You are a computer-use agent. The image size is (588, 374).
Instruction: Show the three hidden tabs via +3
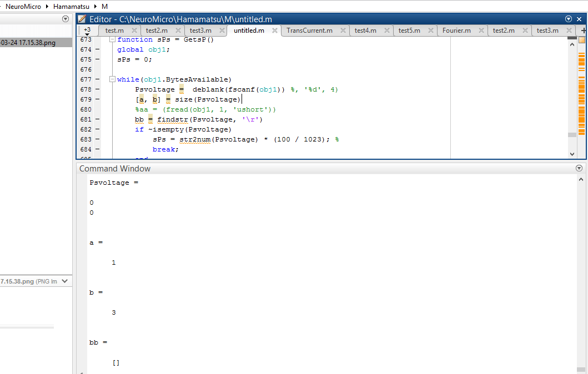coord(87,31)
